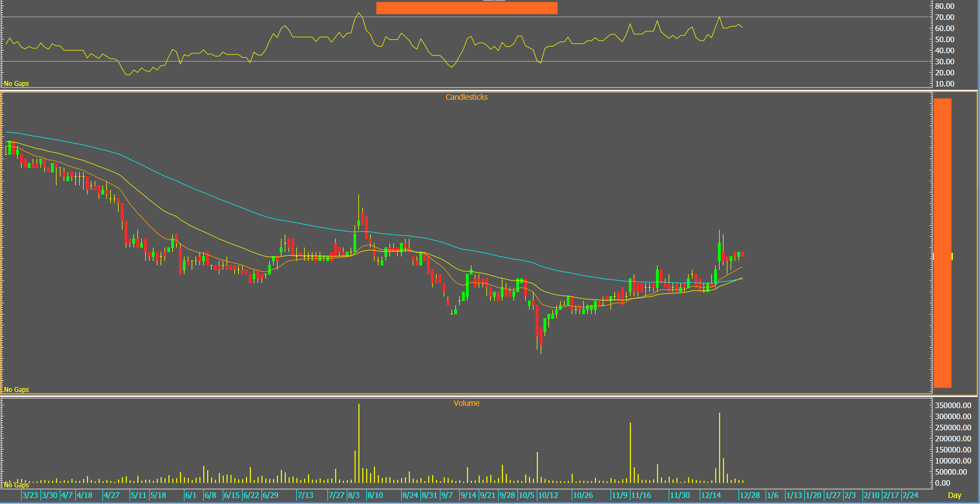This screenshot has height=504, width=980.
Task: Click the 8/10 date label
Action: coord(375,495)
